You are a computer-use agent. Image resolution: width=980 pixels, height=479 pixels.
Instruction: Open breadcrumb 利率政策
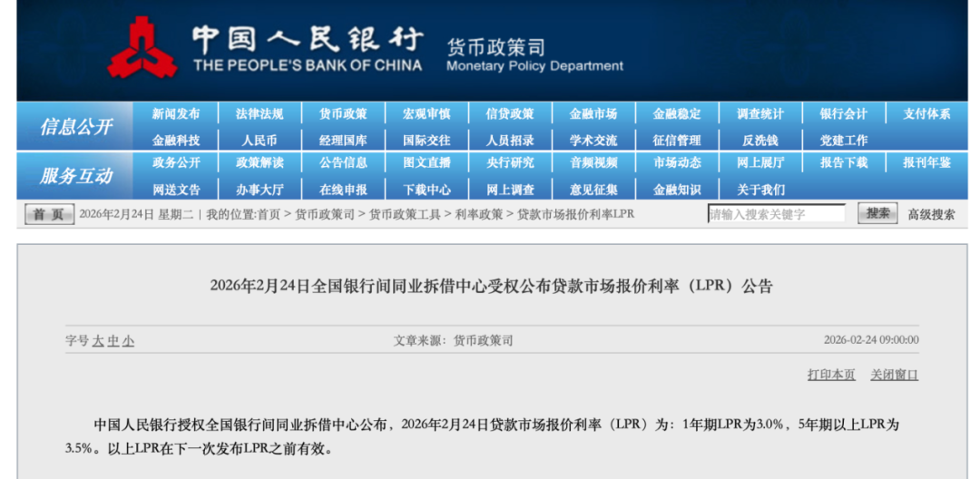point(479,214)
